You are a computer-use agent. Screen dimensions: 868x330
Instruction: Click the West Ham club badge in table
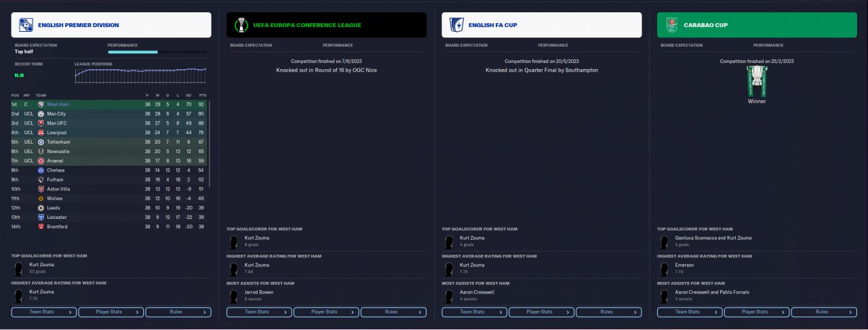coord(41,104)
